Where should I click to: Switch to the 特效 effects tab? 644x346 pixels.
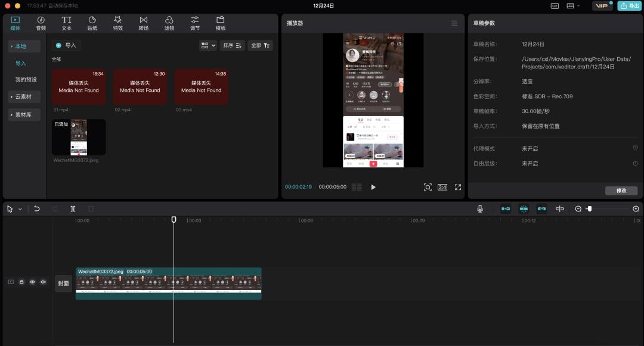point(118,23)
